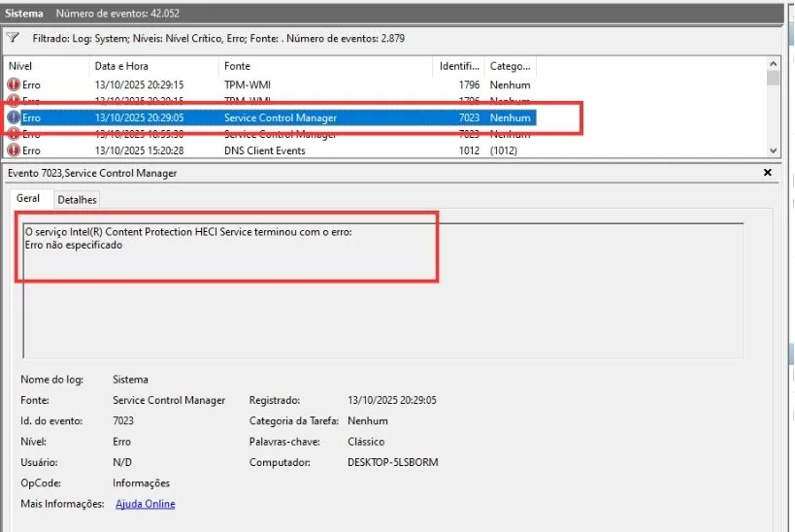795x532 pixels.
Task: Select the Service Control Manager event at 18:55:30
Action: pyautogui.click(x=280, y=134)
